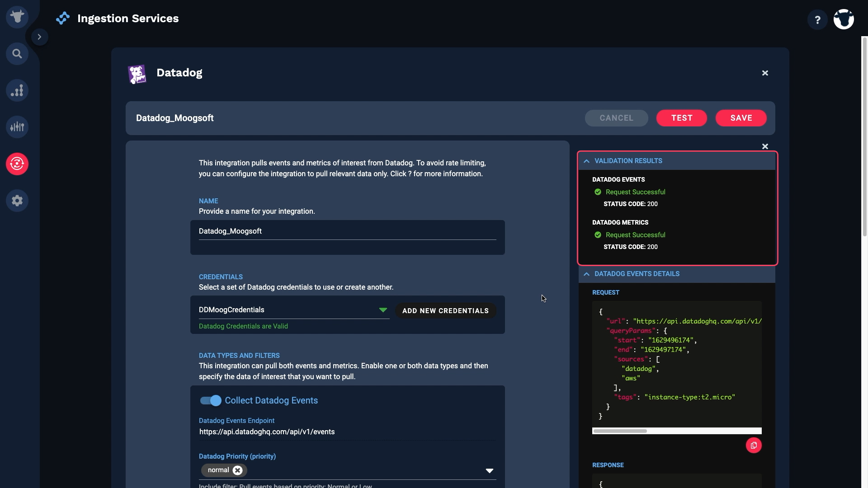This screenshot has height=488, width=868.
Task: Click the RESPONSE label
Action: [x=608, y=465]
